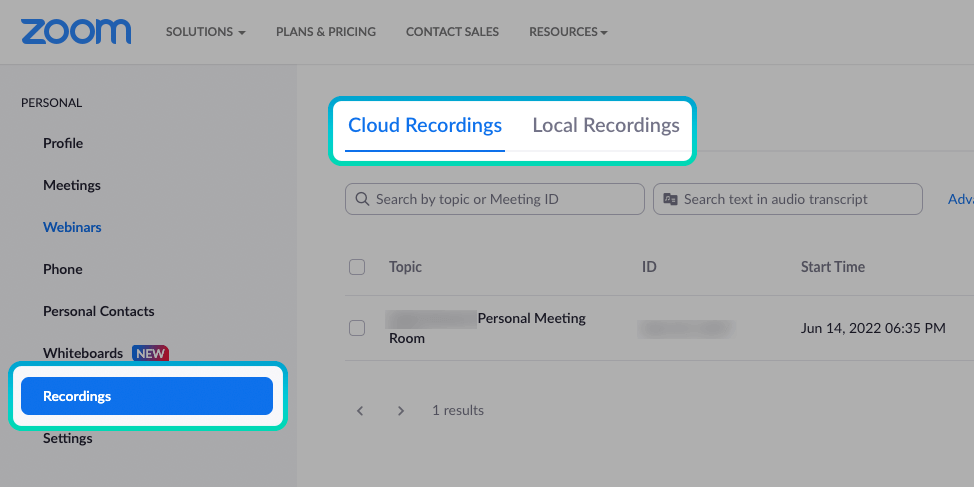The width and height of the screenshot is (974, 487).
Task: Open Phone in the sidebar
Action: coord(63,270)
